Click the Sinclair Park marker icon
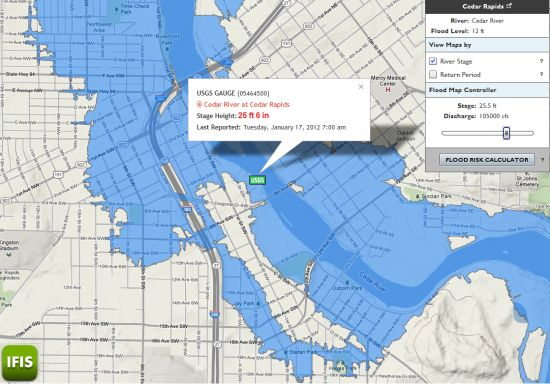This screenshot has width=550, height=385. click(417, 196)
